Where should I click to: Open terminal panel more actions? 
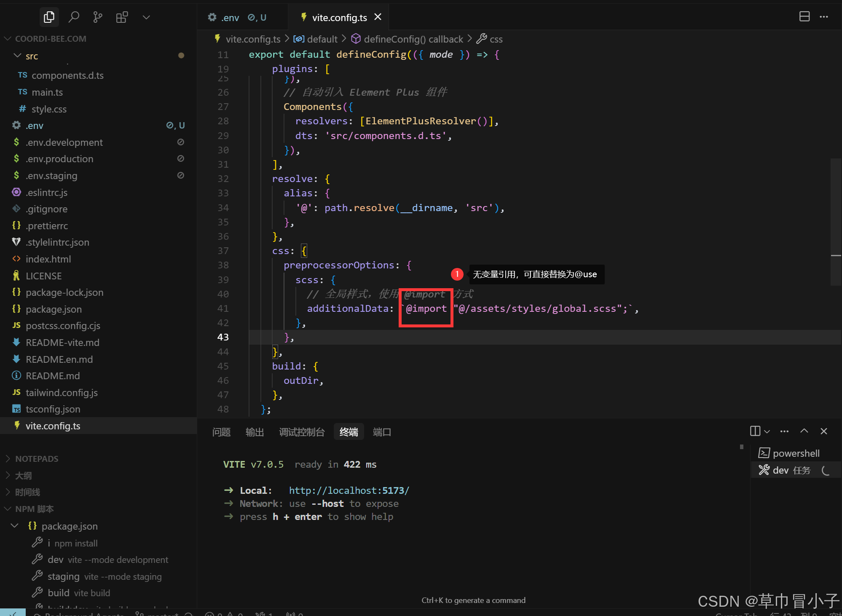[x=784, y=431]
